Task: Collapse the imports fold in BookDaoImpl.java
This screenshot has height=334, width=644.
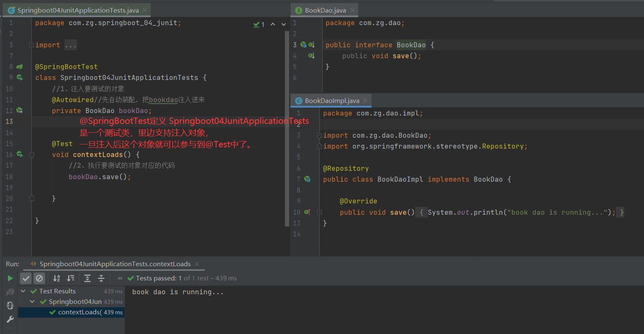Action: pos(319,136)
